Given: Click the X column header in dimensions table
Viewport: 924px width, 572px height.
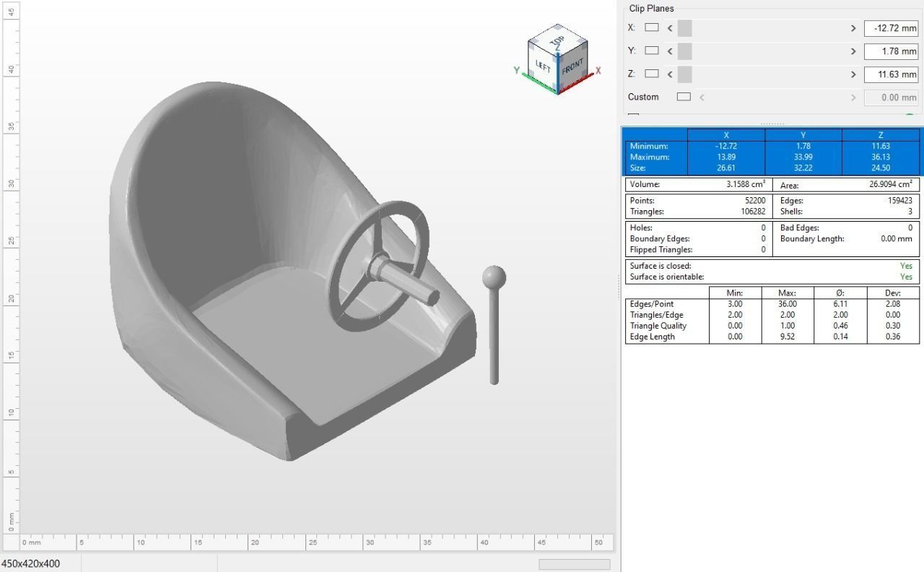Looking at the screenshot, I should tap(726, 135).
